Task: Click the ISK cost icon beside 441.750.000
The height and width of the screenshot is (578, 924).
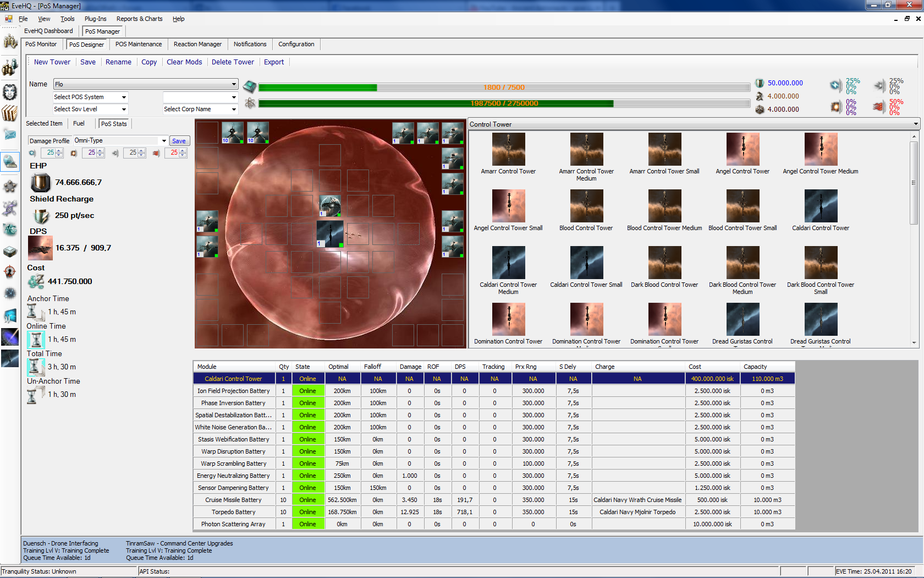Action: [x=36, y=281]
